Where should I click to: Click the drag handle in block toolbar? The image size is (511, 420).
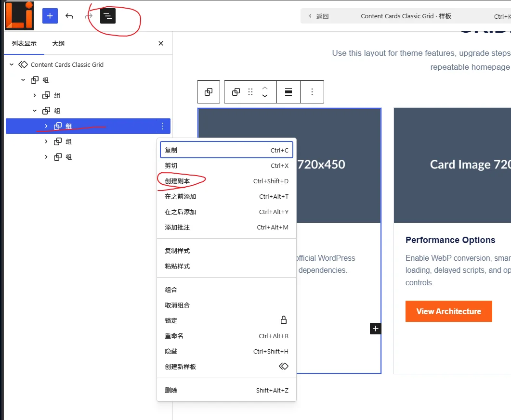point(250,92)
